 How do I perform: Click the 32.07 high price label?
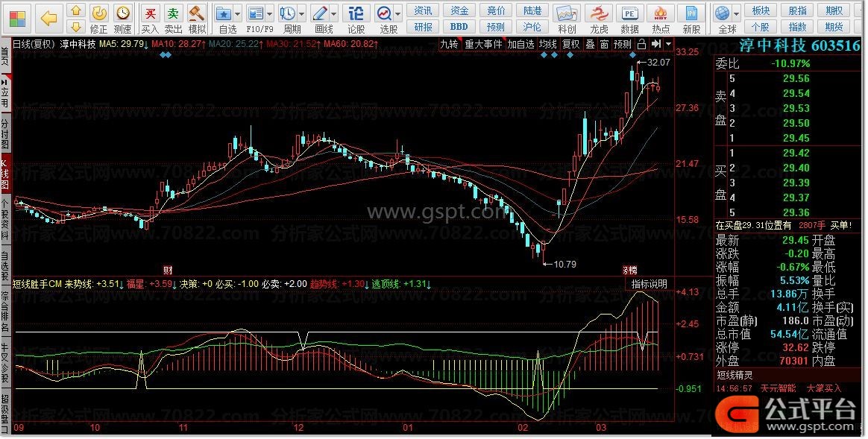coord(658,63)
